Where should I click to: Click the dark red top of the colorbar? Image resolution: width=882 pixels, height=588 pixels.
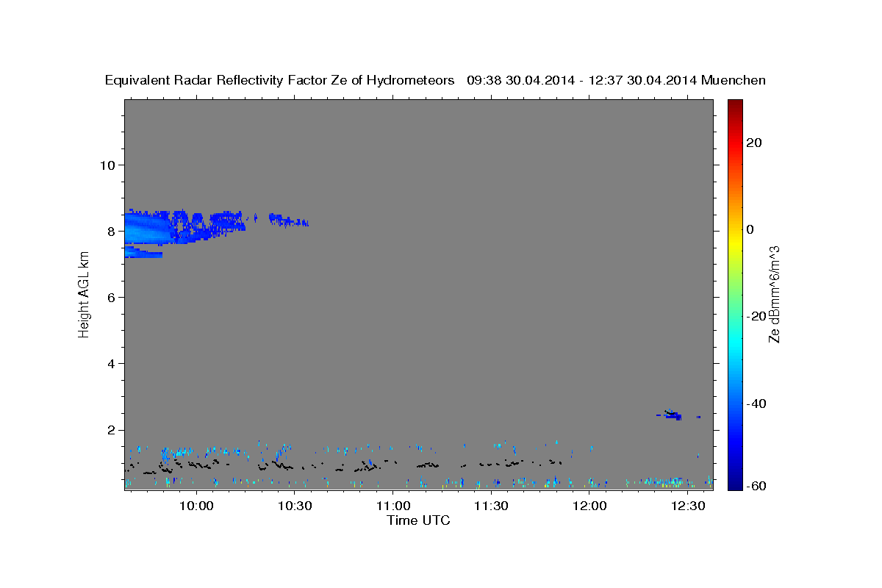(734, 105)
